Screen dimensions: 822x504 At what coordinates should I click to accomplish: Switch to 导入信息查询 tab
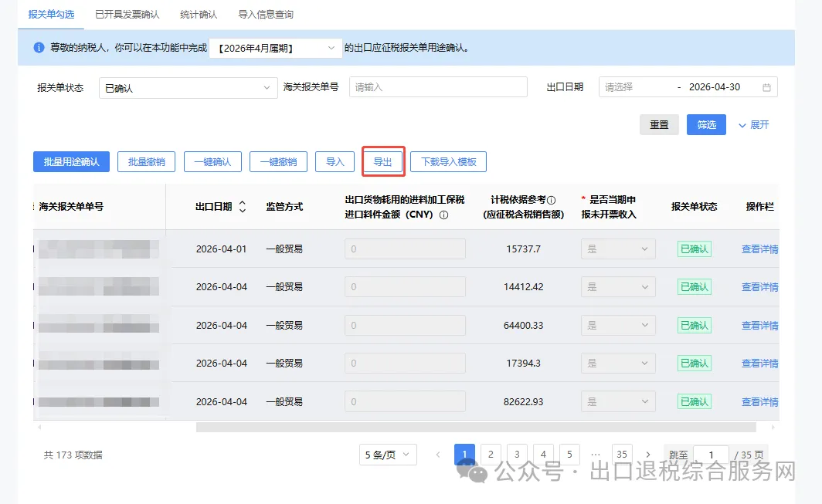[266, 15]
